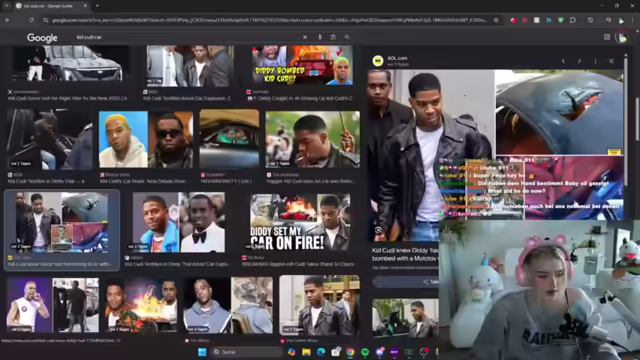Image resolution: width=640 pixels, height=360 pixels.
Task: Show the previous image in the preview panel
Action: [x=563, y=61]
